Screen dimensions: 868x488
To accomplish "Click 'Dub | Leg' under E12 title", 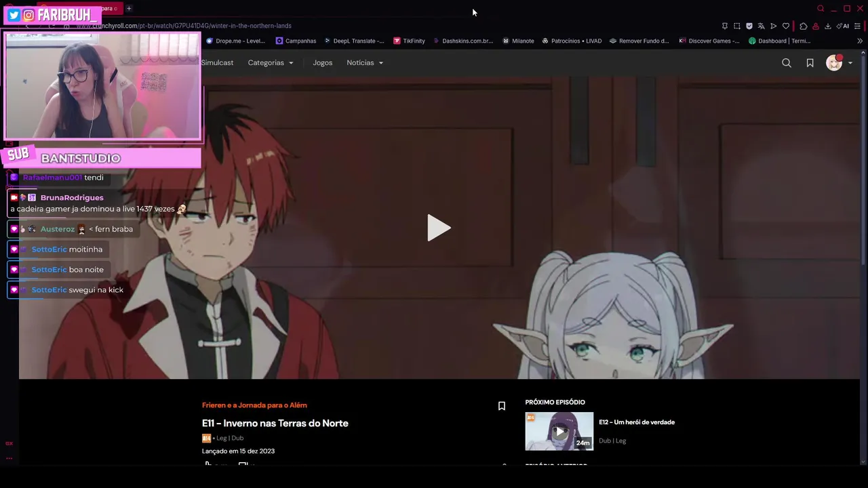I will click(x=612, y=441).
